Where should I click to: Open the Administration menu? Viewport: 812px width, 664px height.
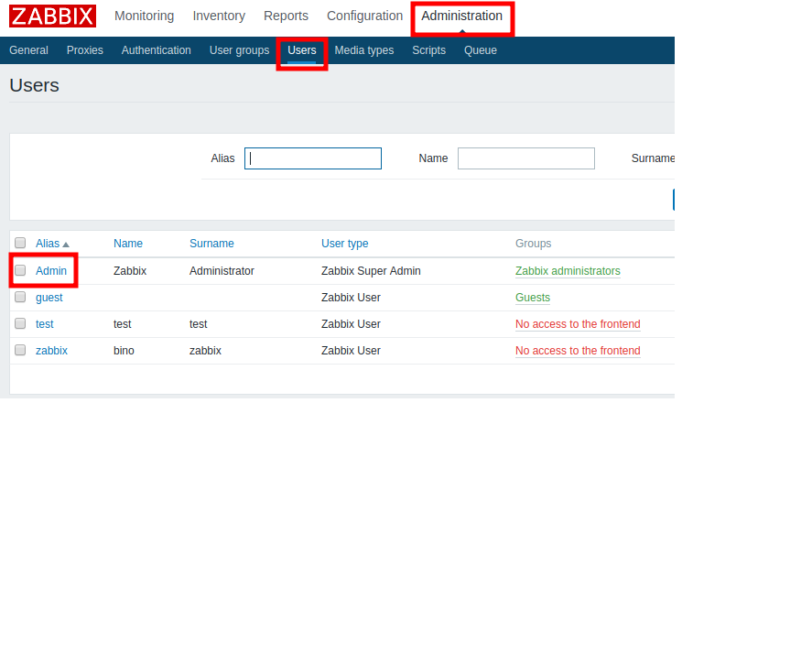click(462, 16)
